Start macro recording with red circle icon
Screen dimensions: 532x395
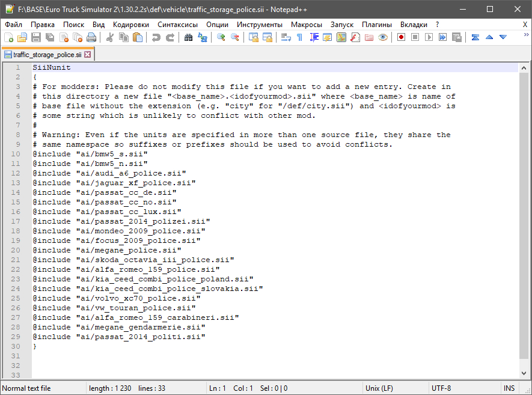pyautogui.click(x=401, y=37)
